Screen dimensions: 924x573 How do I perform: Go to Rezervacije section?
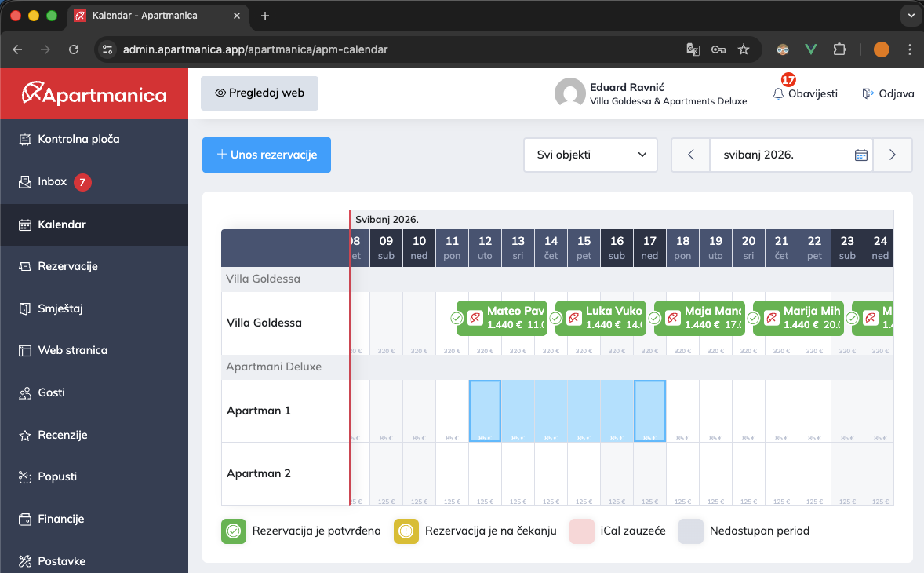(94, 266)
